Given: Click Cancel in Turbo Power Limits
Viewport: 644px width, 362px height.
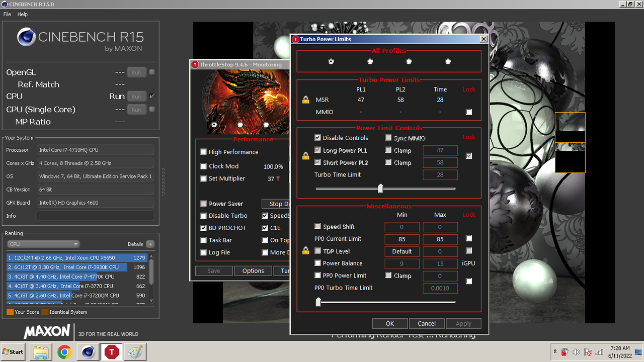Looking at the screenshot, I should (427, 323).
